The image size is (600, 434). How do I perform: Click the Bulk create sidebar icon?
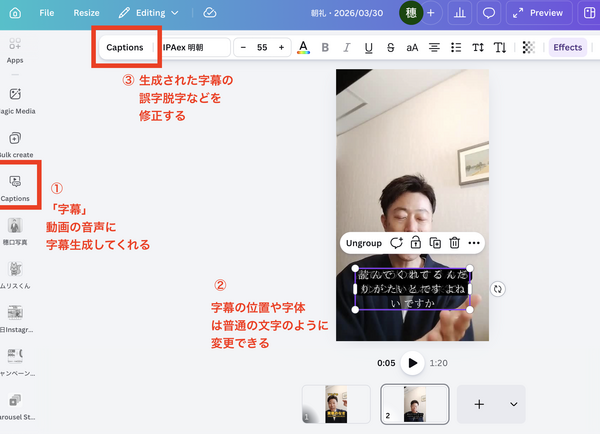[16, 141]
